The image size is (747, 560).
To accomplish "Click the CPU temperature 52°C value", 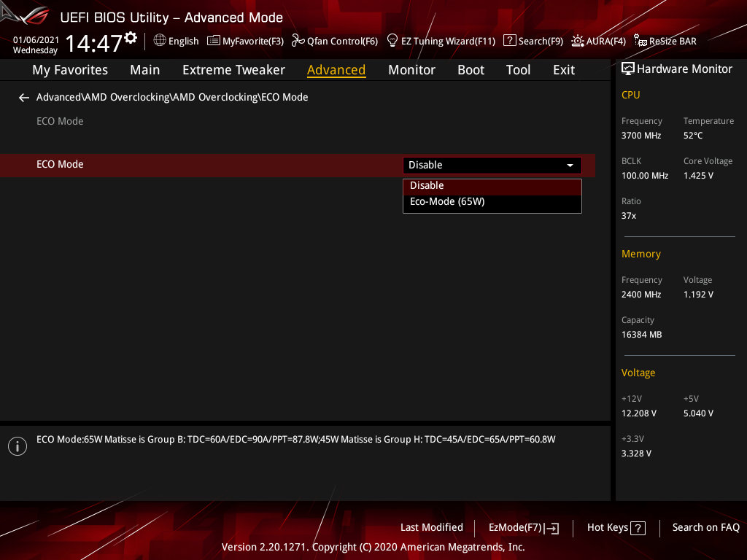I will pyautogui.click(x=693, y=136).
